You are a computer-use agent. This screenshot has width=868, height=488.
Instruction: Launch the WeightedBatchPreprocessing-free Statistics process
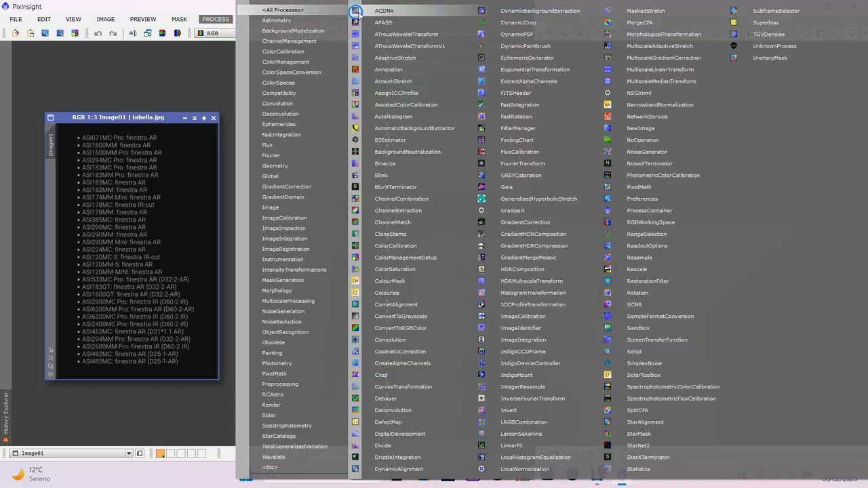(638, 469)
